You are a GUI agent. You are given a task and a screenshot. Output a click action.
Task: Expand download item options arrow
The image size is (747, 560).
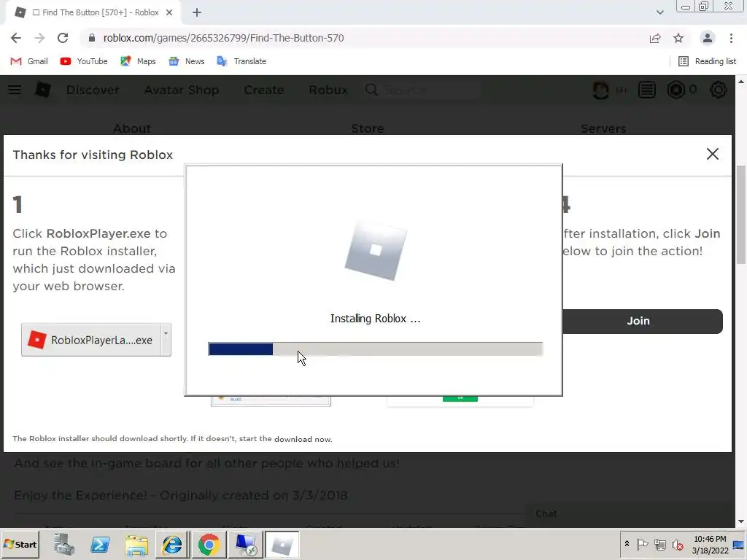166,340
